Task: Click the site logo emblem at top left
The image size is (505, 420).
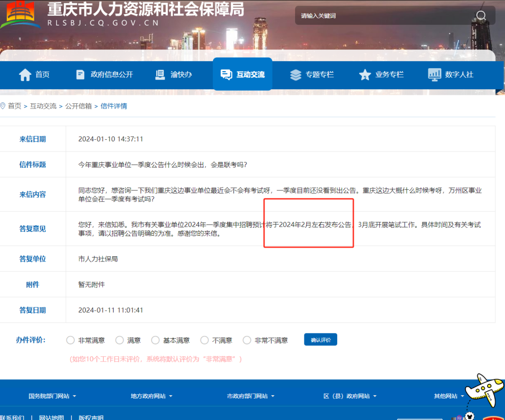Action: (x=20, y=14)
